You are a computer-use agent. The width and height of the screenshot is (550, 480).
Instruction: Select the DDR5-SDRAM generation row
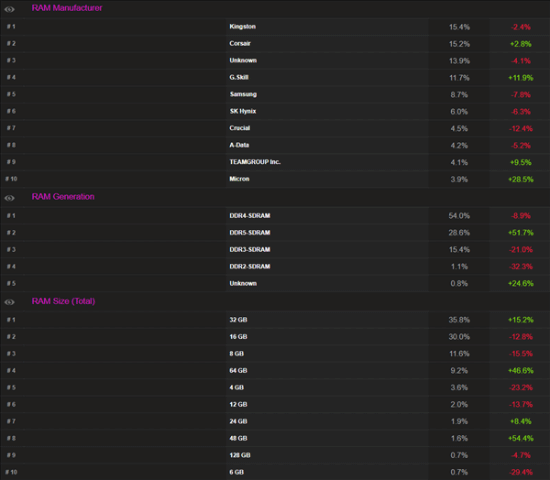275,233
